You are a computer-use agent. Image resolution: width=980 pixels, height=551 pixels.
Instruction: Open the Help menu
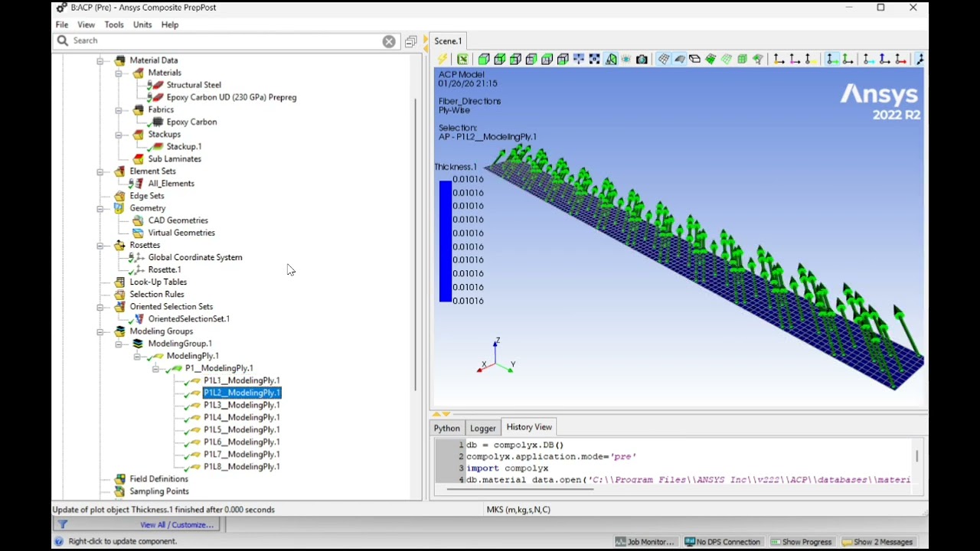170,24
